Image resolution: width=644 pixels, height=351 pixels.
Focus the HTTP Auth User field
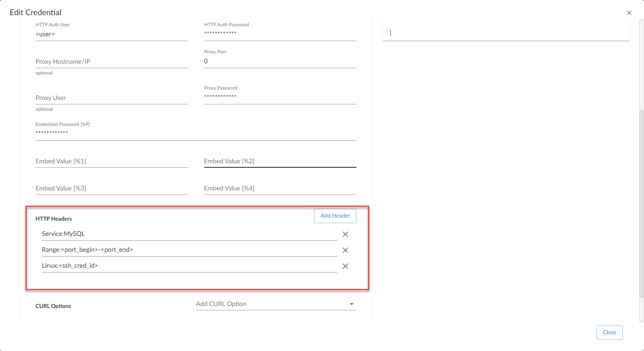click(112, 34)
